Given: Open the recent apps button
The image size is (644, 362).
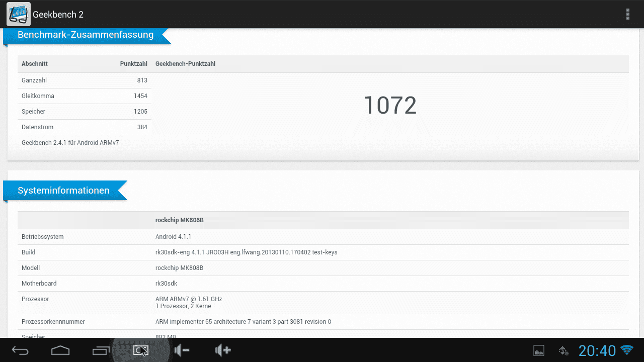Looking at the screenshot, I should 101,350.
